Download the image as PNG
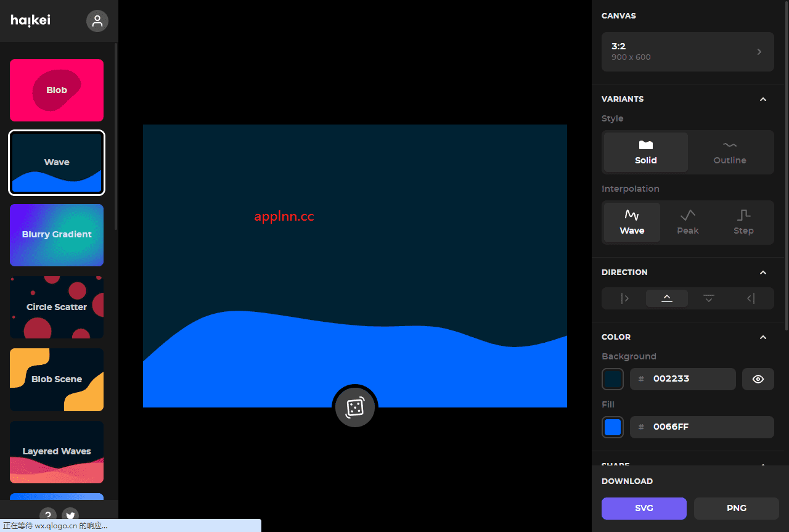 click(x=737, y=509)
